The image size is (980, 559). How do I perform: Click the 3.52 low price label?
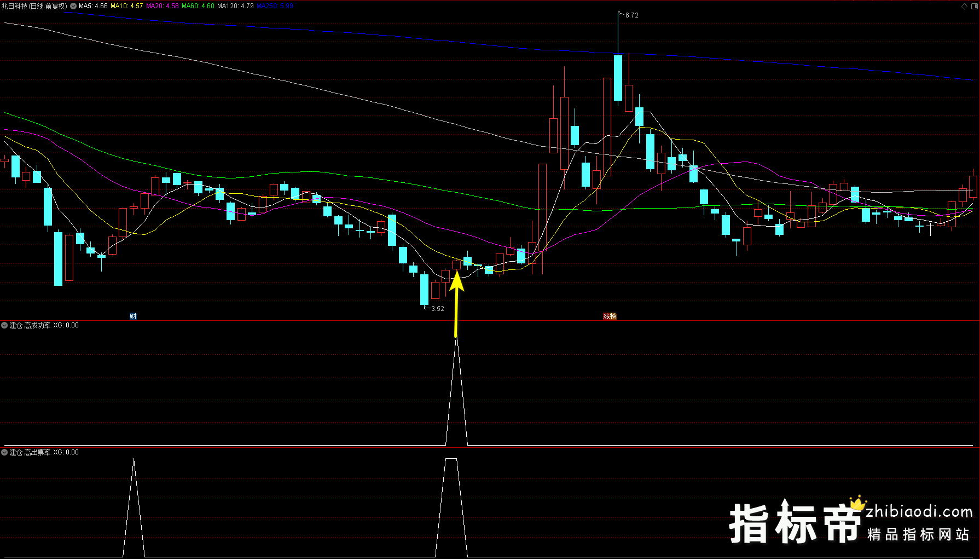click(437, 309)
